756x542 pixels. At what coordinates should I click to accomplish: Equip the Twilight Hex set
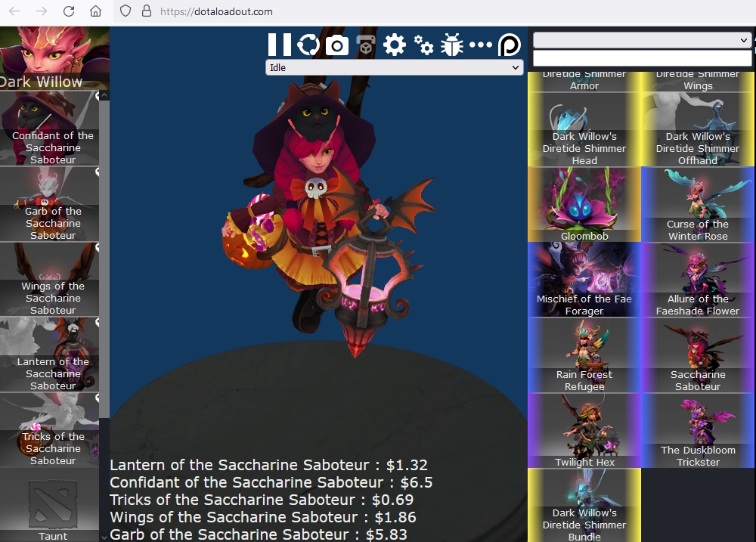point(584,430)
